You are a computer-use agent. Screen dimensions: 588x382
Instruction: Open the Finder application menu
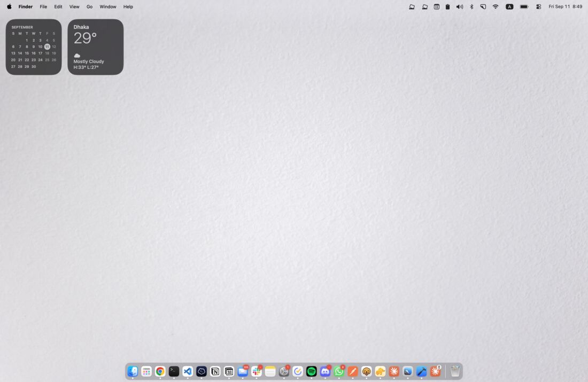(26, 7)
